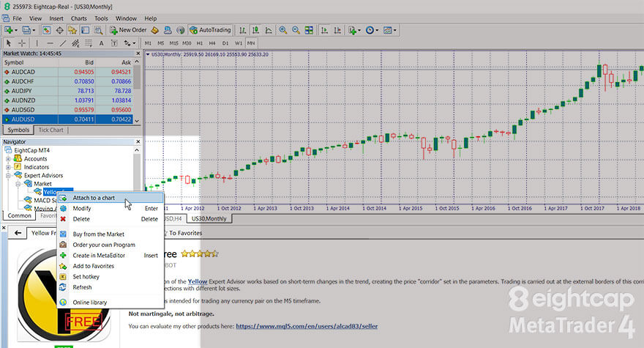Choose Buy from the Market
Viewport: 644px width, 348px height.
(x=111, y=234)
